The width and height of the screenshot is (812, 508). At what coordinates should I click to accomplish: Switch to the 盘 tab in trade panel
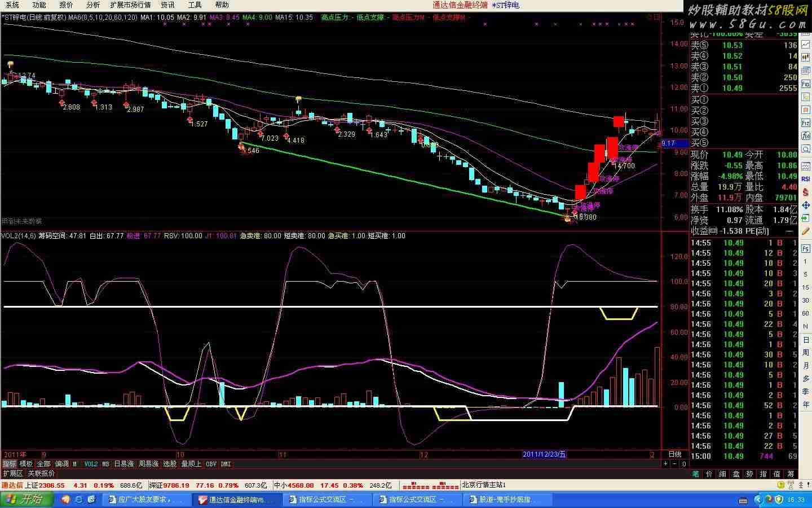coord(736,474)
